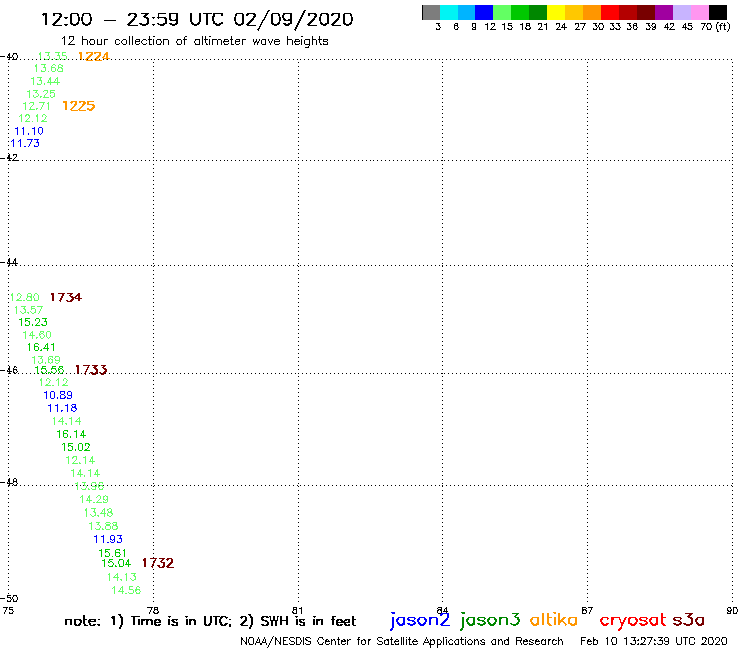Click the blue 10.89 wave height value
This screenshot has width=740, height=650.
click(x=58, y=395)
